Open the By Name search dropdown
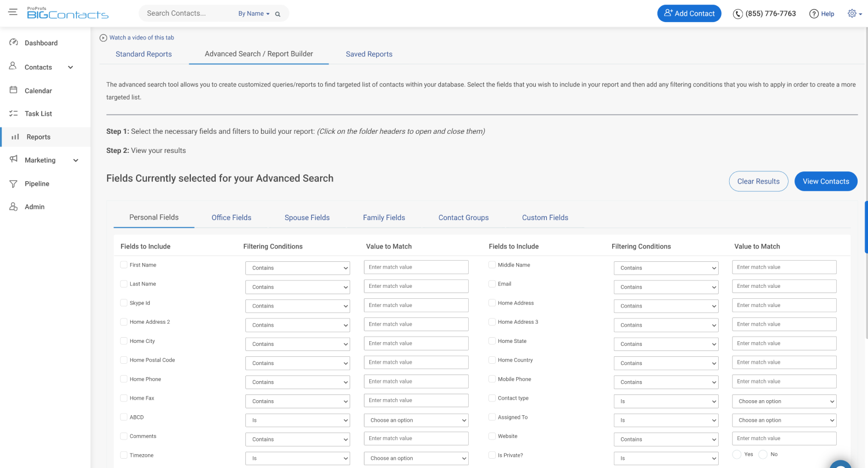Viewport: 868px width, 468px height. [x=254, y=14]
